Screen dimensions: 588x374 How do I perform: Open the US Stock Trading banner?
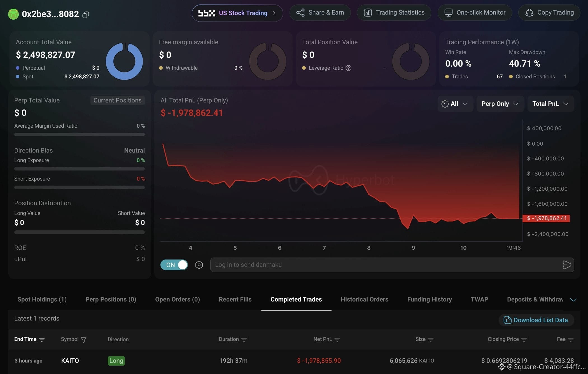(x=237, y=13)
